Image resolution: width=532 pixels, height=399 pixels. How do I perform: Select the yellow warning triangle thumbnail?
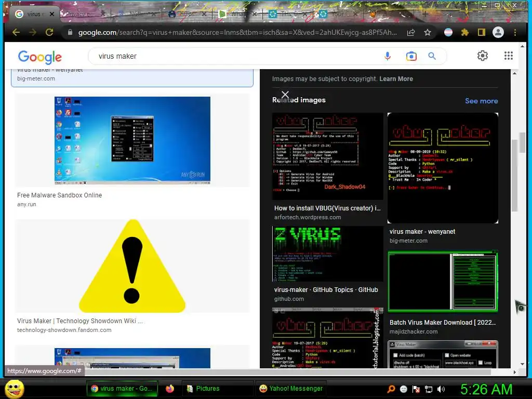click(132, 266)
